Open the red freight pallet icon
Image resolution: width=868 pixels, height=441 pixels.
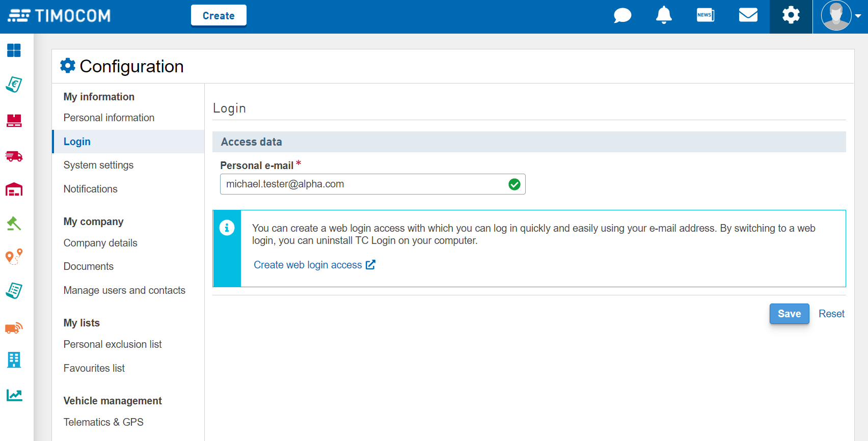(14, 121)
